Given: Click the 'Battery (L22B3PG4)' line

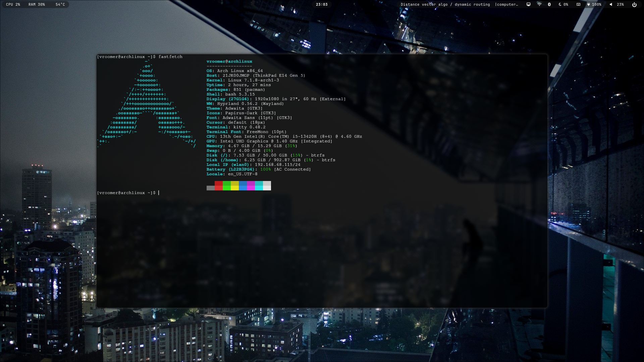Looking at the screenshot, I should (x=259, y=169).
